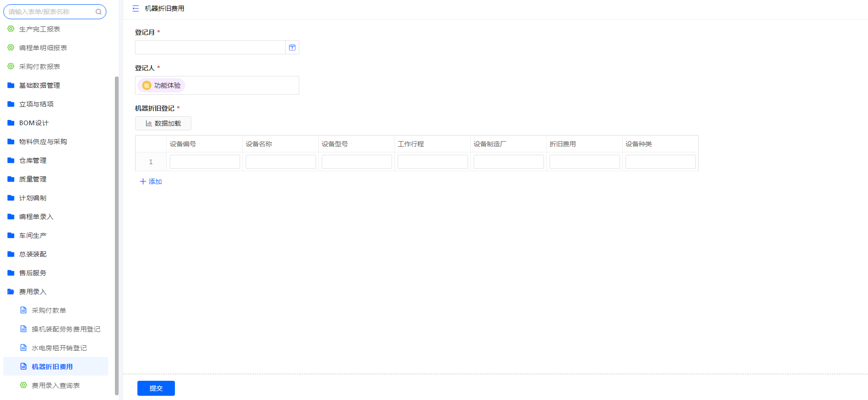Click the 登记月 date input field
868x400 pixels.
(210, 47)
